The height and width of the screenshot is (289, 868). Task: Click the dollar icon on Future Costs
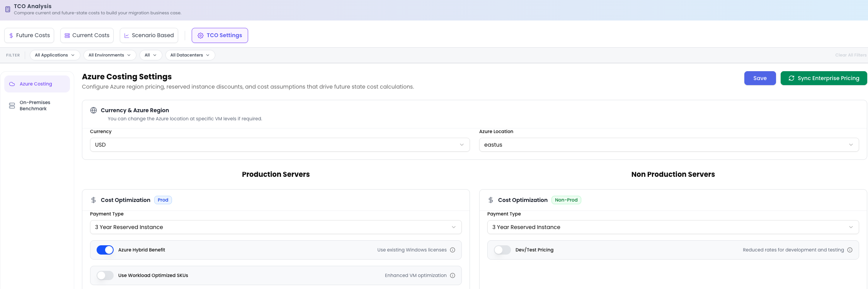(x=11, y=36)
